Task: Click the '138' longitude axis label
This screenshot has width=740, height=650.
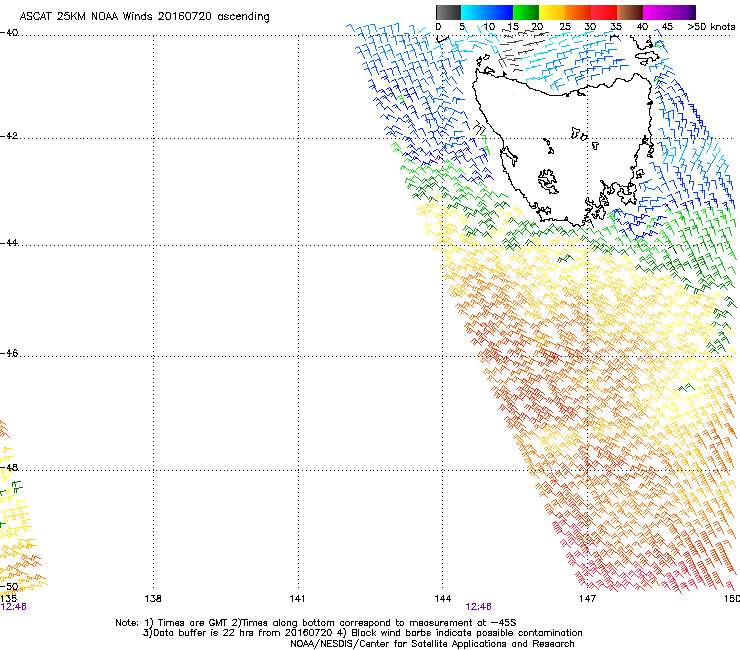Action: click(x=153, y=599)
